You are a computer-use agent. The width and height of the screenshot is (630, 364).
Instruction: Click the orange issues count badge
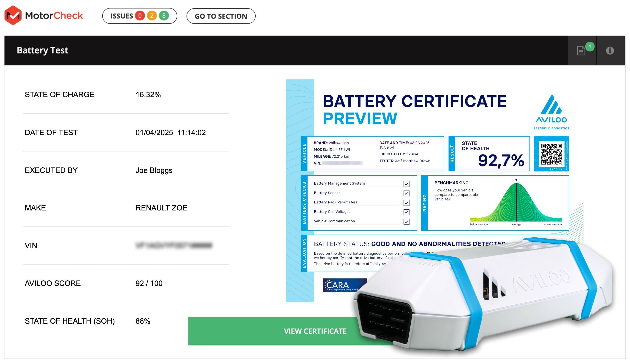point(152,16)
